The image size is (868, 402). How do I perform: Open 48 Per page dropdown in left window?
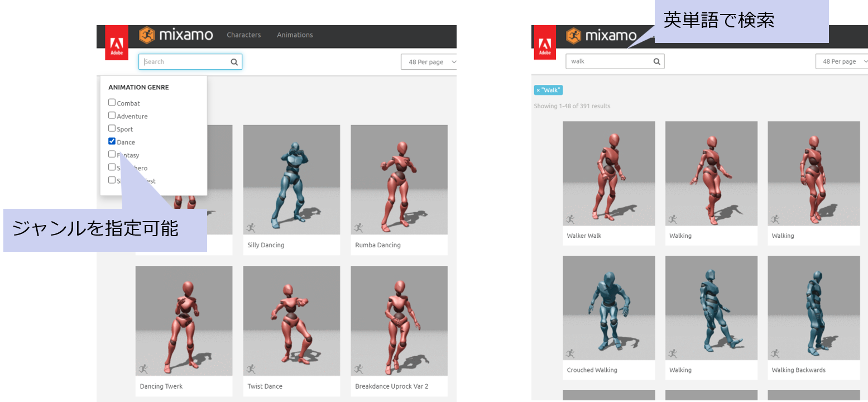[x=429, y=62]
